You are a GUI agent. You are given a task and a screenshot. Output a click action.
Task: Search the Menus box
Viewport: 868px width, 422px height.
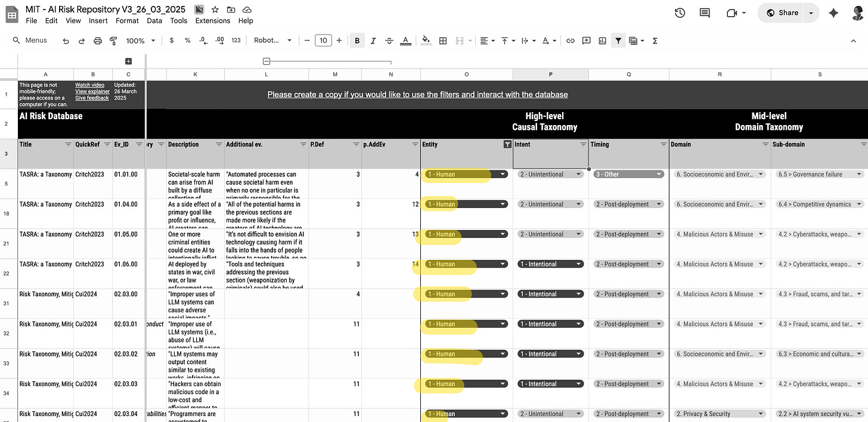pos(31,41)
